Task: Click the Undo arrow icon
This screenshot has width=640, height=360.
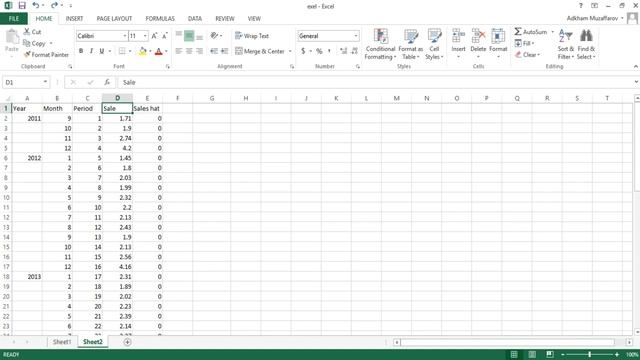Action: pyautogui.click(x=36, y=5)
